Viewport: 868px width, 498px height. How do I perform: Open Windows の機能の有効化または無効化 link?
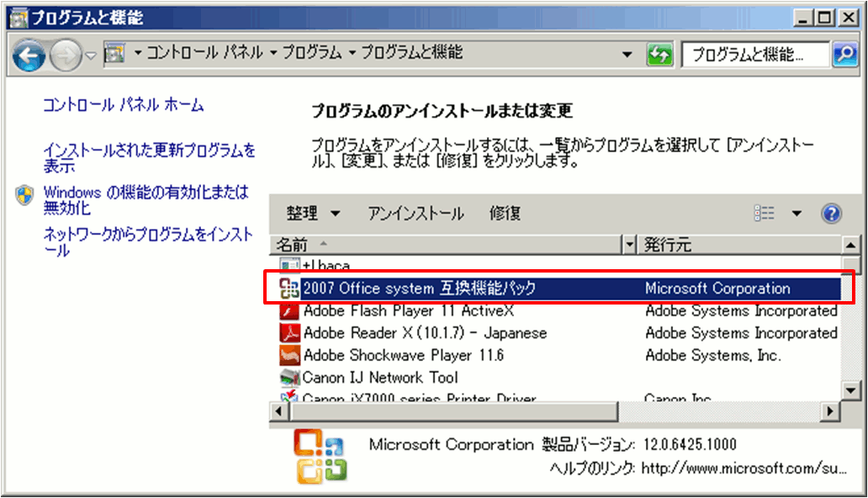coord(146,200)
